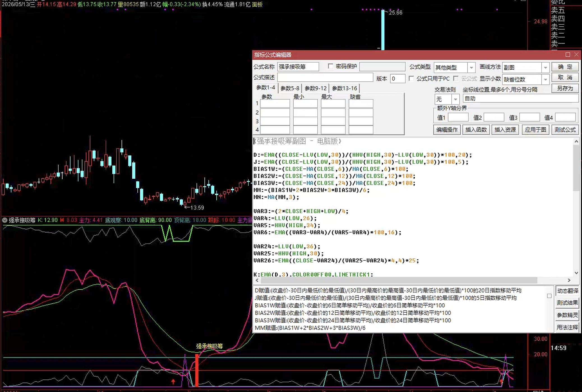The height and width of the screenshot is (392, 582).
Task: Switch to 参数13-16 tab
Action: (345, 88)
